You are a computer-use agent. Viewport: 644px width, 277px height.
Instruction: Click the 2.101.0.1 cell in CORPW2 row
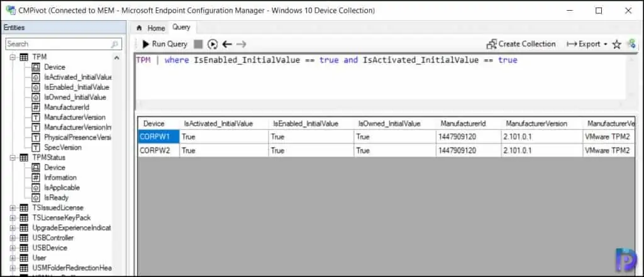point(541,151)
